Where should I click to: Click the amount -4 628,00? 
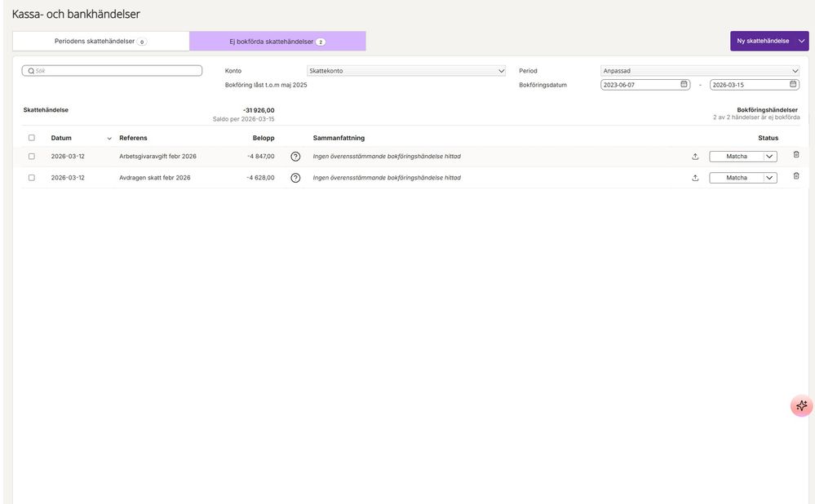click(x=260, y=178)
